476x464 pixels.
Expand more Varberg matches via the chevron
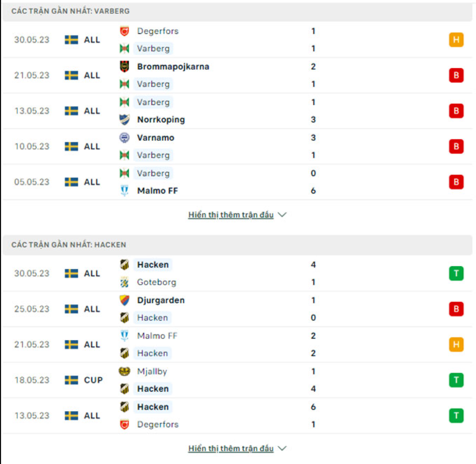point(282,215)
